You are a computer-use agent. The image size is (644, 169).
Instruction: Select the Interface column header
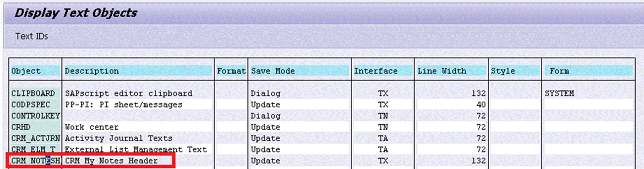[383, 71]
